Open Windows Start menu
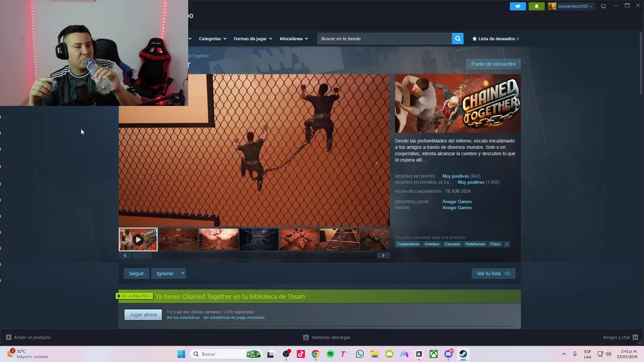Screen dimensions: 644x362 click(181, 354)
